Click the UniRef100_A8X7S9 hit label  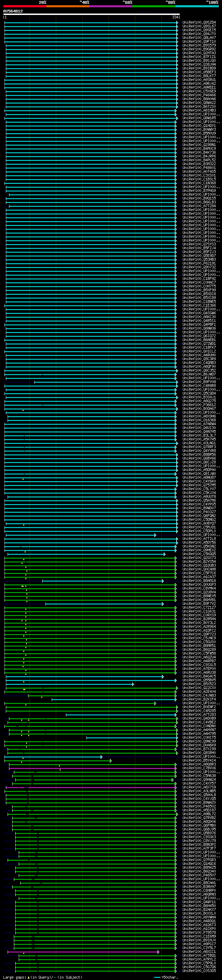click(x=199, y=787)
